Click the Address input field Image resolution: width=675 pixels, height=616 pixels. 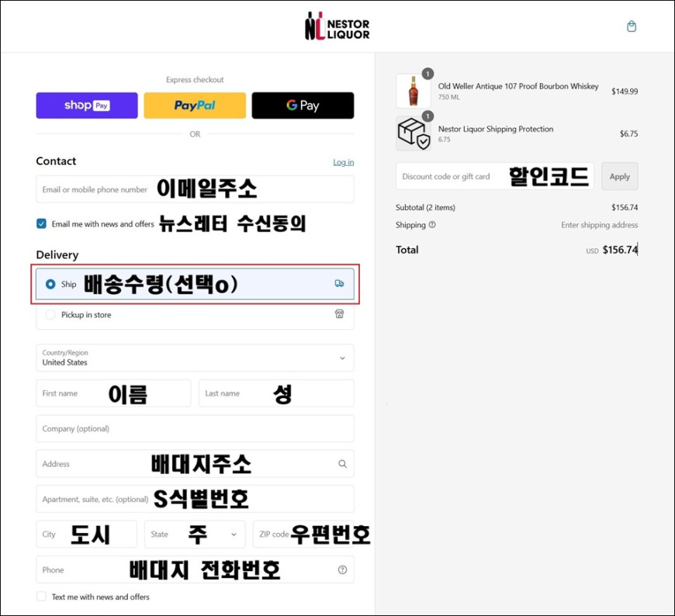point(195,464)
